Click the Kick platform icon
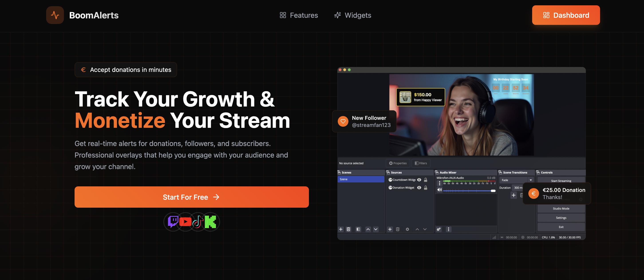The width and height of the screenshot is (644, 280). pyautogui.click(x=210, y=222)
